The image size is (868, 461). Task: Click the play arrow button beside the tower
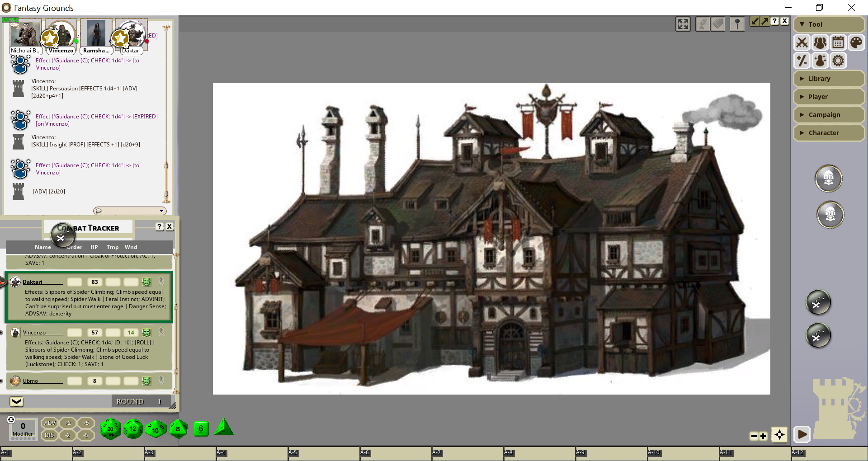coord(802,435)
